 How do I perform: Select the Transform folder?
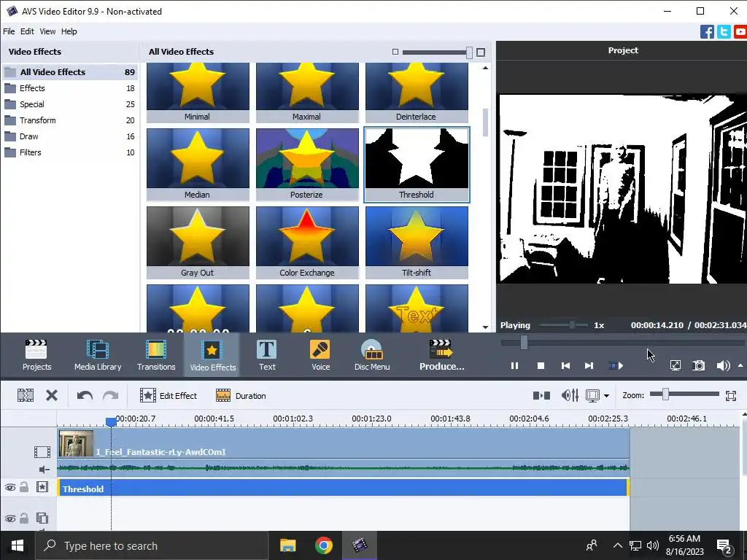[x=69, y=120]
